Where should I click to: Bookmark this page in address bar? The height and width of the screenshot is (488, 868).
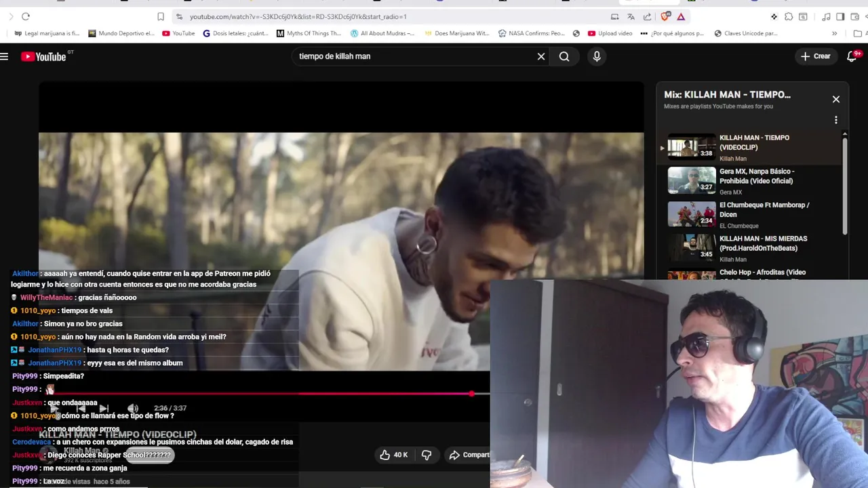(161, 16)
